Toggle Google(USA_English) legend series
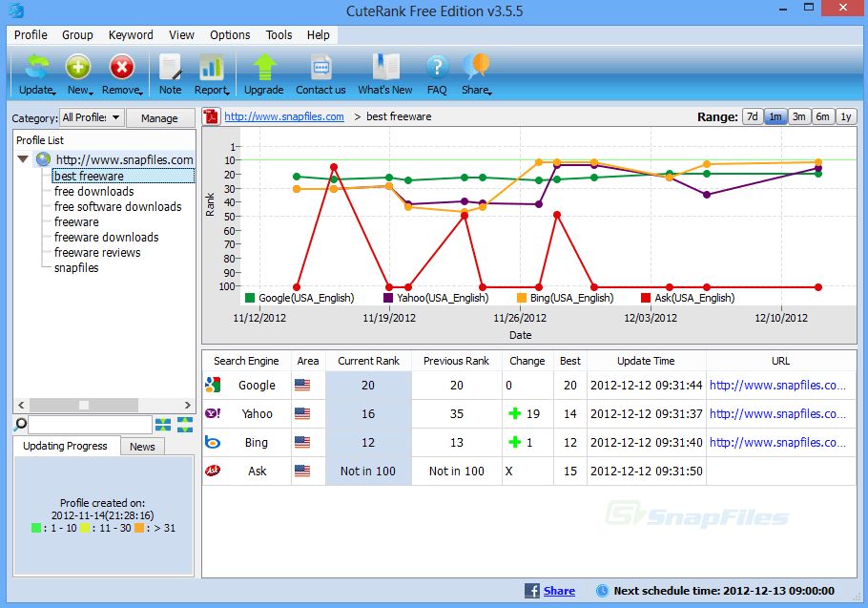Screen dimensions: 868x608 (300, 298)
